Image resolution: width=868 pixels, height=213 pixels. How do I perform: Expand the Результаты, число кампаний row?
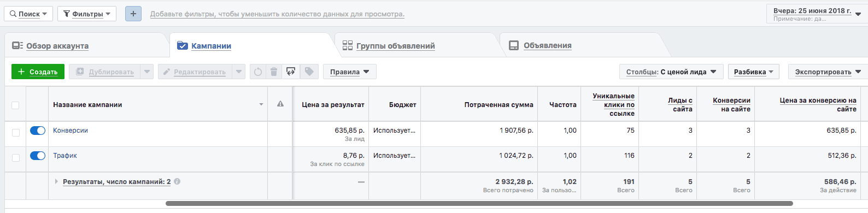(56, 181)
